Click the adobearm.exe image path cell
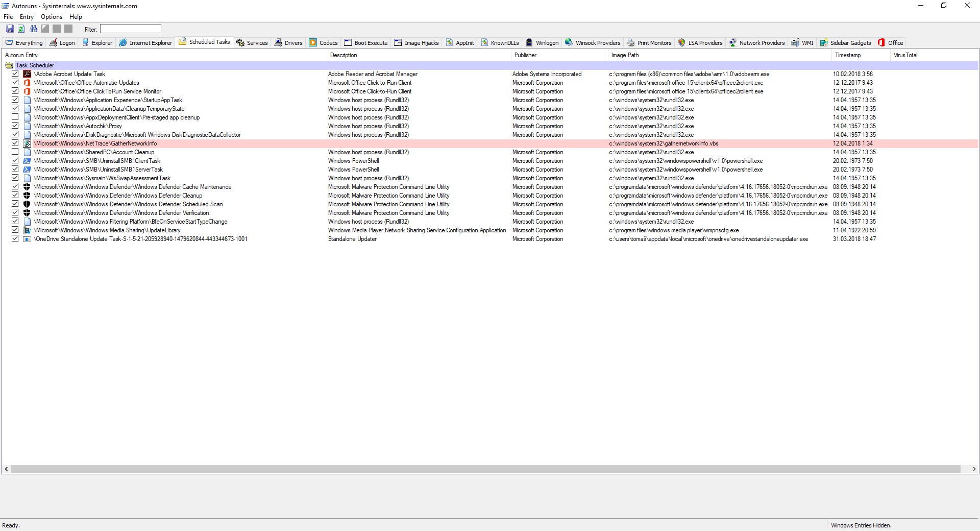 click(689, 74)
